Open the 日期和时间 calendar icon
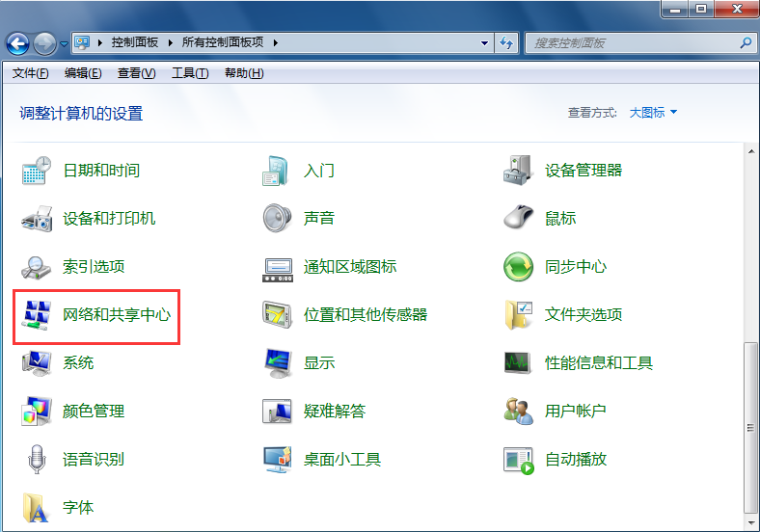The width and height of the screenshot is (760, 532). click(37, 171)
